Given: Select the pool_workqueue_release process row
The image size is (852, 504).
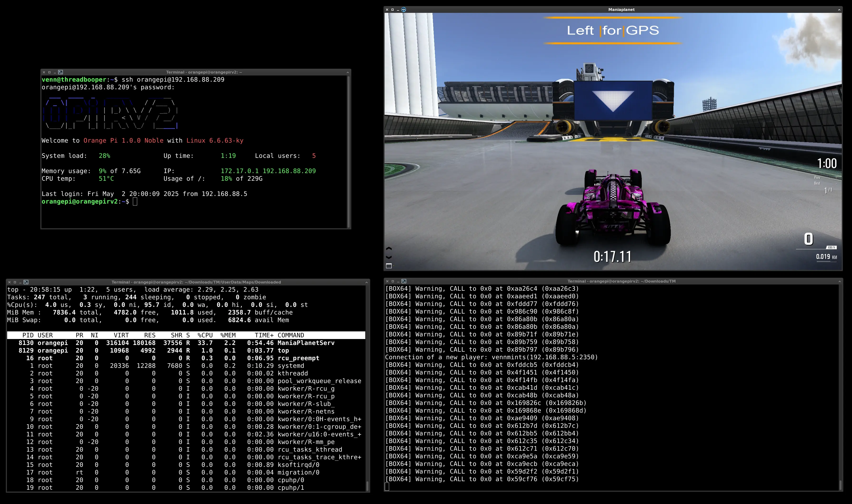Looking at the screenshot, I should (x=186, y=381).
